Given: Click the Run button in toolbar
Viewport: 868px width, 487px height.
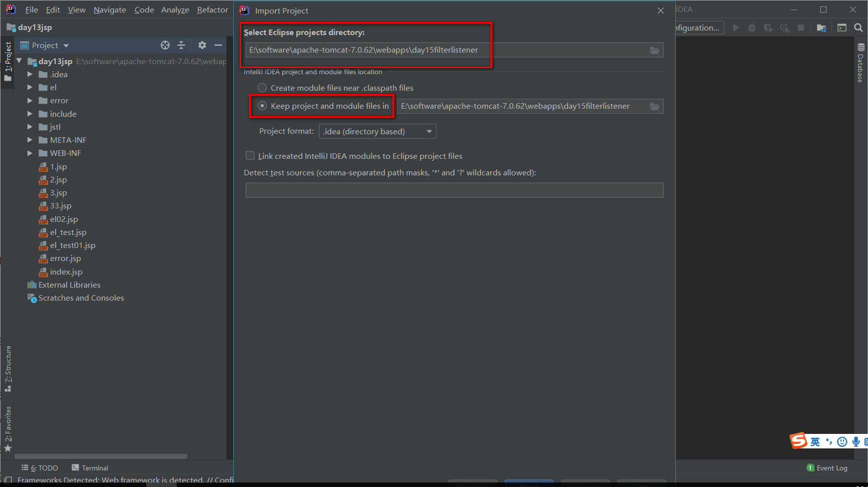Looking at the screenshot, I should tap(736, 28).
